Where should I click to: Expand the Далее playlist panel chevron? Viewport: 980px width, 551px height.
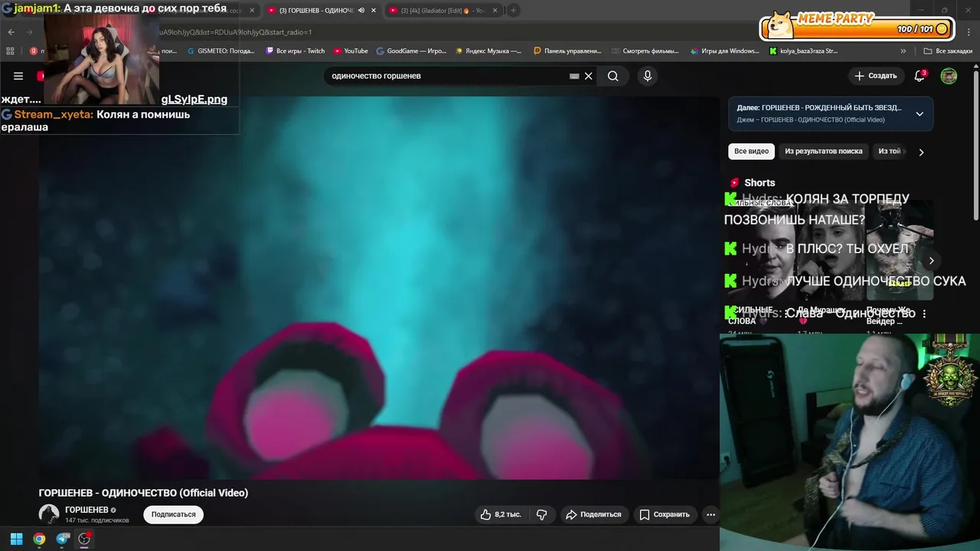tap(920, 113)
